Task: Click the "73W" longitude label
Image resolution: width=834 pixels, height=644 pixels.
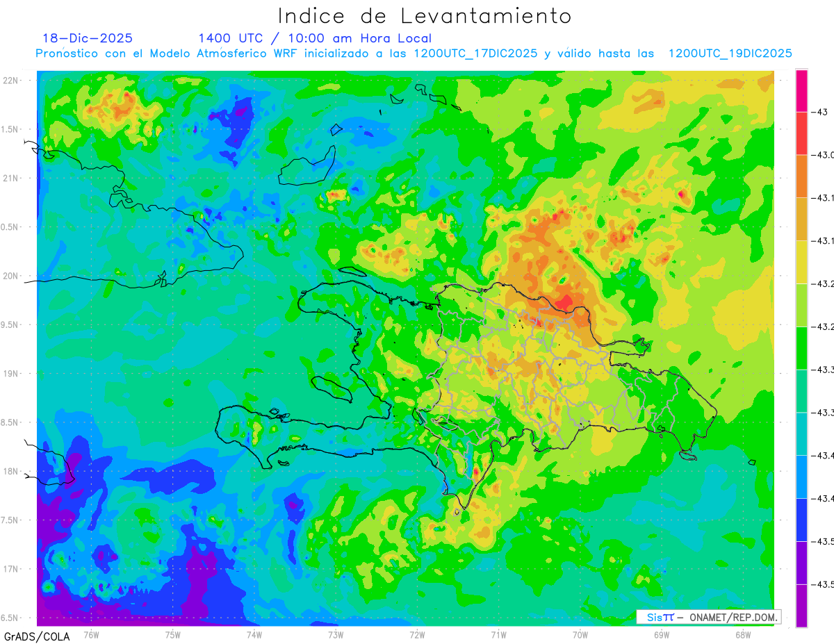Action: click(x=336, y=634)
